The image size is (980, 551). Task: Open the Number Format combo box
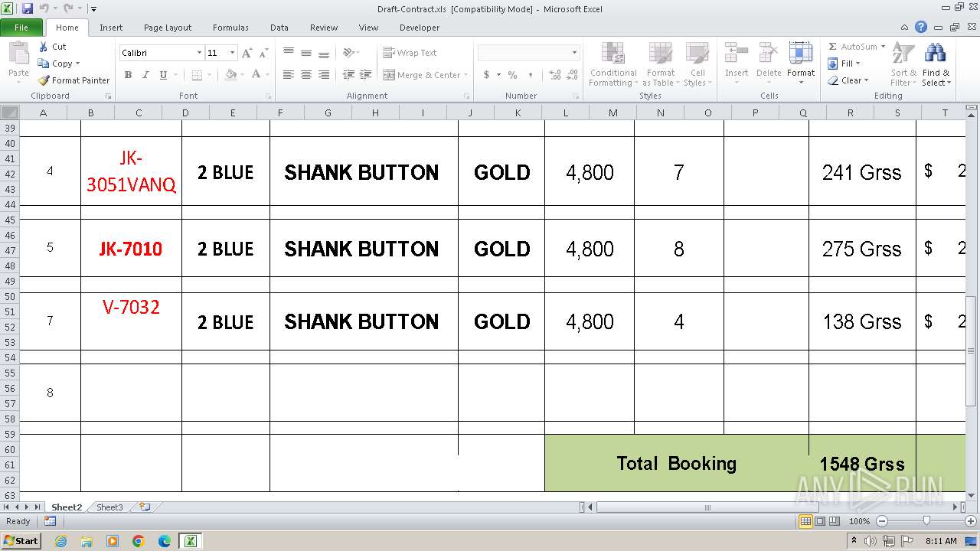(x=528, y=53)
